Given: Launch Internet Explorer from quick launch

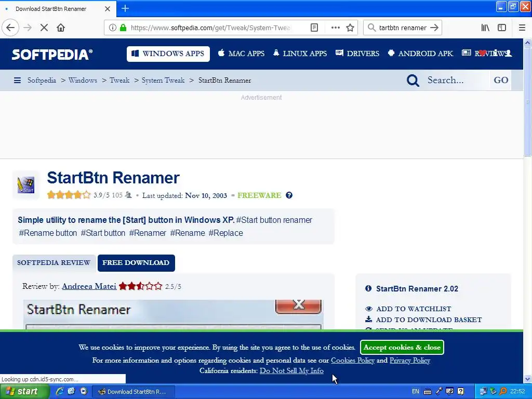Looking at the screenshot, I should 60,392.
